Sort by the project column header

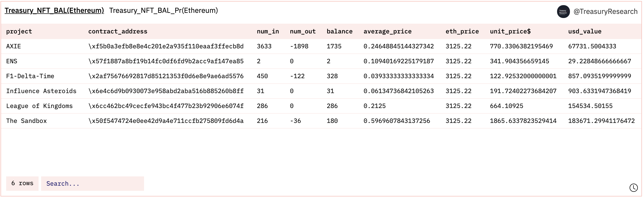[x=19, y=31]
